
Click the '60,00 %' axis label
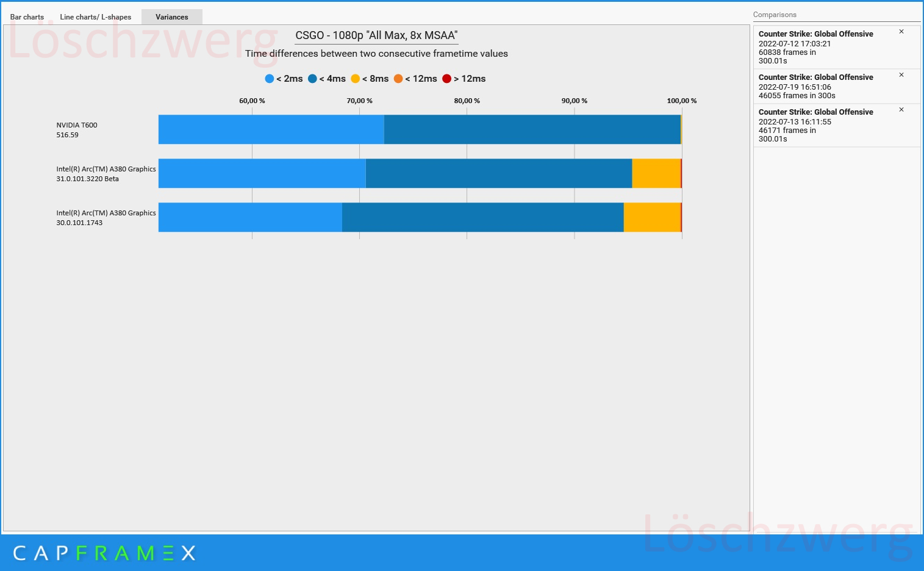(252, 101)
